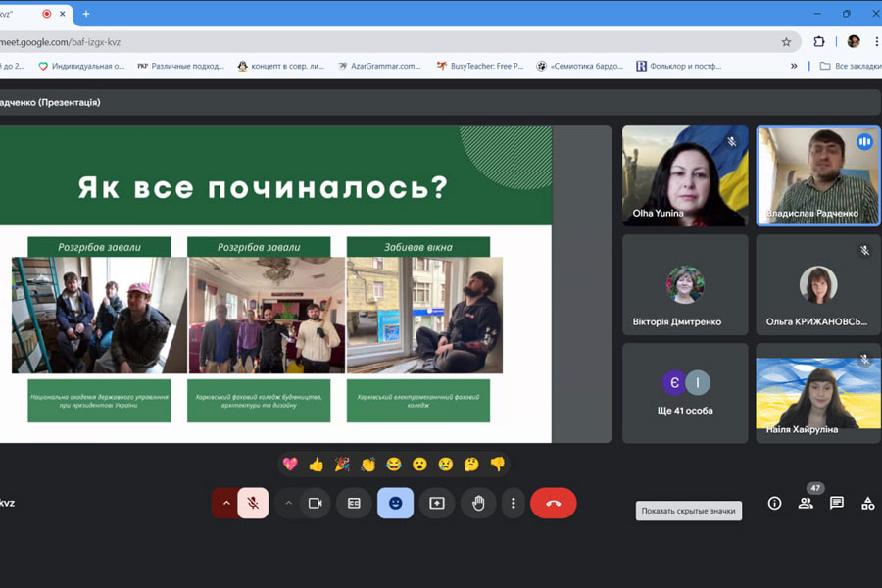This screenshot has height=588, width=882.
Task: Show the participants list
Action: pyautogui.click(x=806, y=503)
